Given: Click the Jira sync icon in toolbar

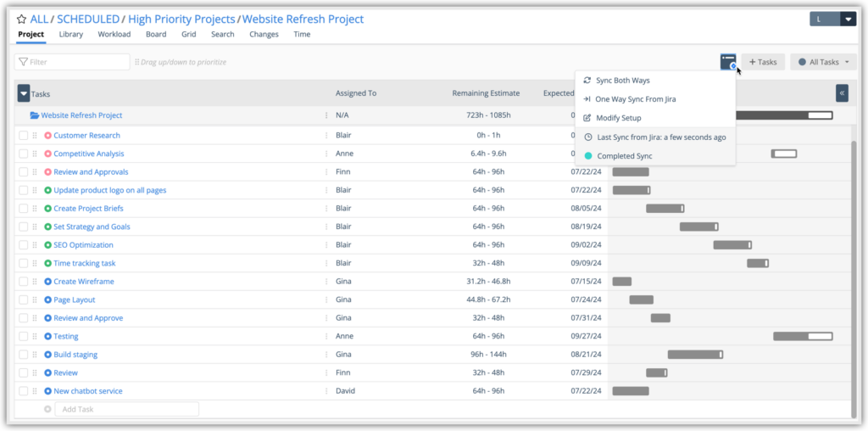Looking at the screenshot, I should tap(728, 62).
